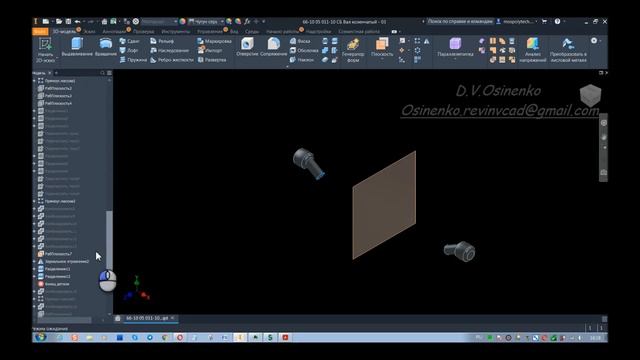Viewport: 640px width, 360px height.
Task: Choose the Лофт tool
Action: 129,50
